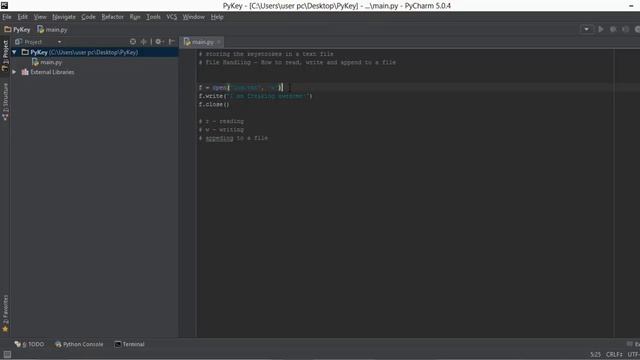Click the first comment line about keystrokes
The width and height of the screenshot is (640, 360).
266,54
